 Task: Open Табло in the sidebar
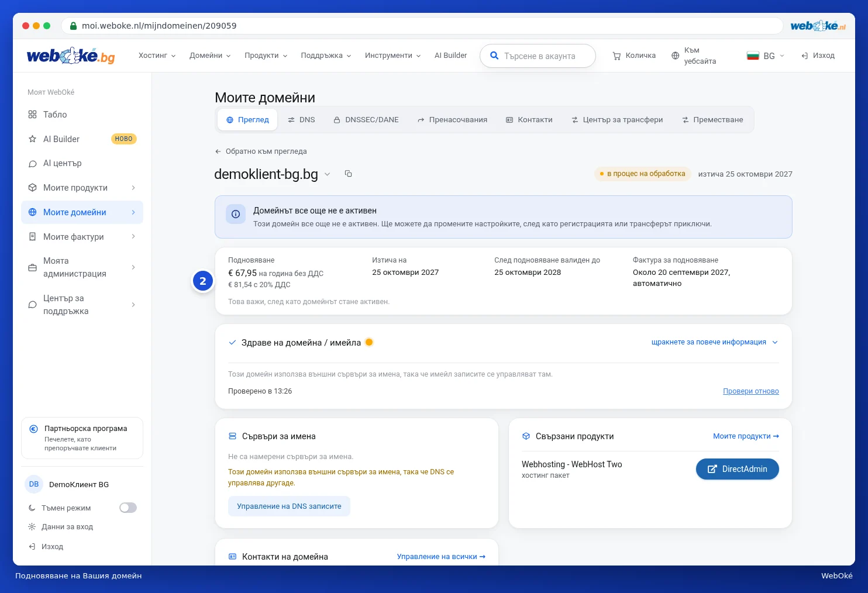[82, 115]
